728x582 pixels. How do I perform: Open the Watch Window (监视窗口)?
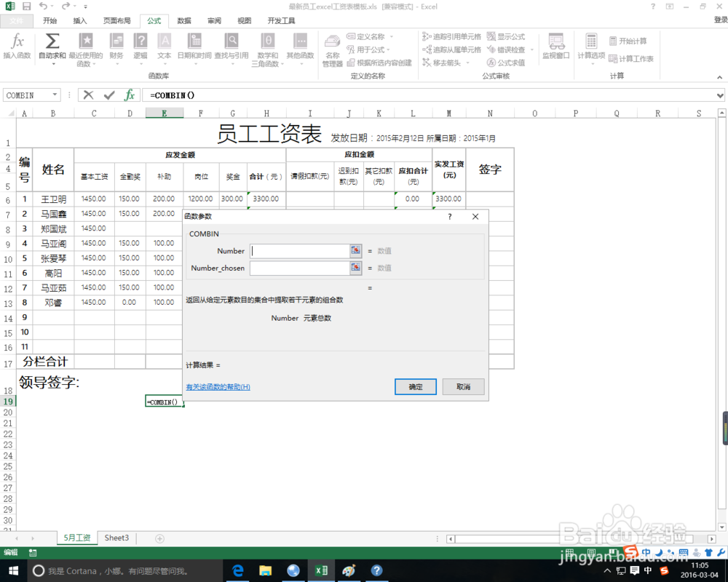click(x=555, y=44)
